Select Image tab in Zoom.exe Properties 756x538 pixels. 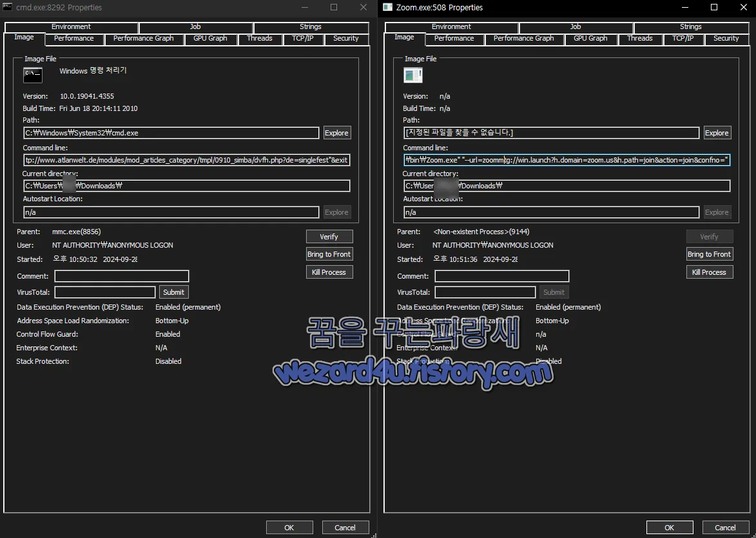pos(404,37)
